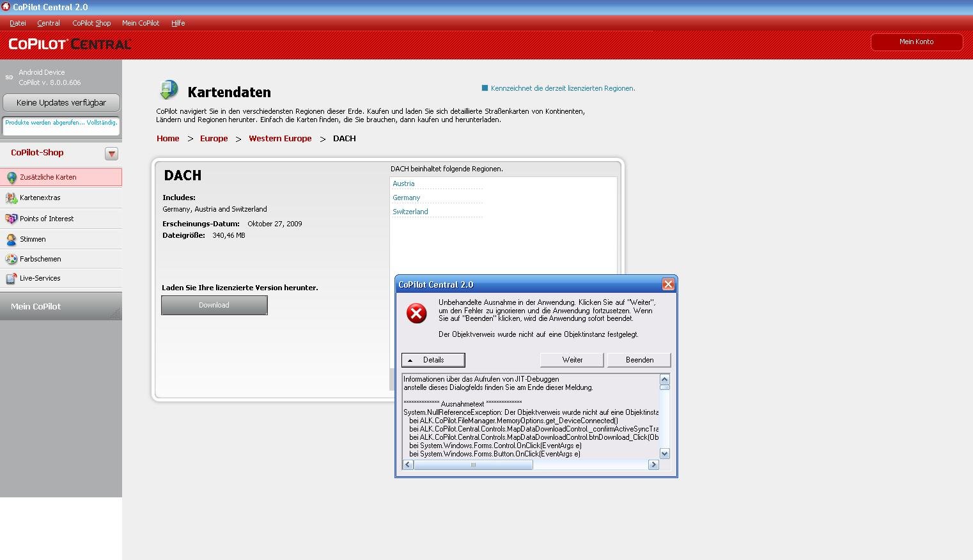Image resolution: width=973 pixels, height=560 pixels.
Task: Click the CoPilot Central title bar icon
Action: (6, 6)
